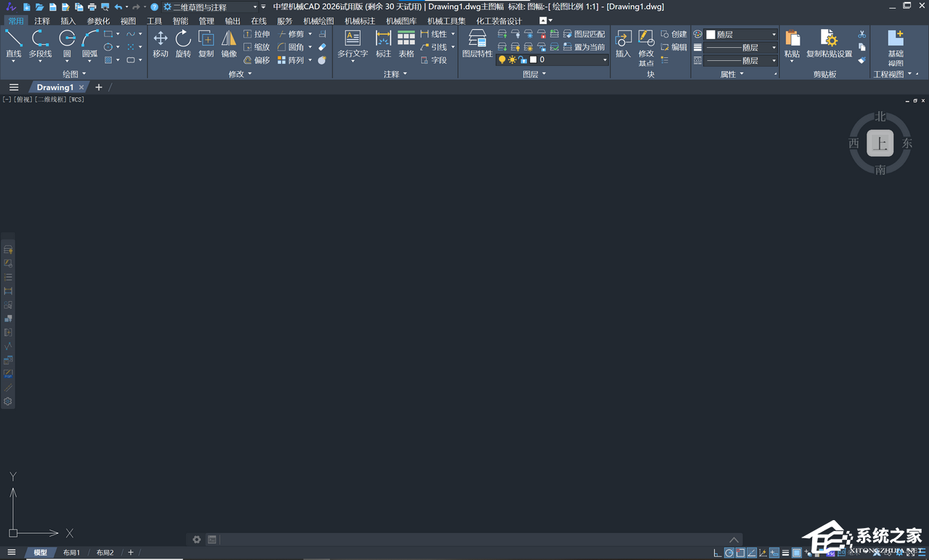Open dropdown arrow under 直线
The width and height of the screenshot is (929, 560).
(14, 62)
